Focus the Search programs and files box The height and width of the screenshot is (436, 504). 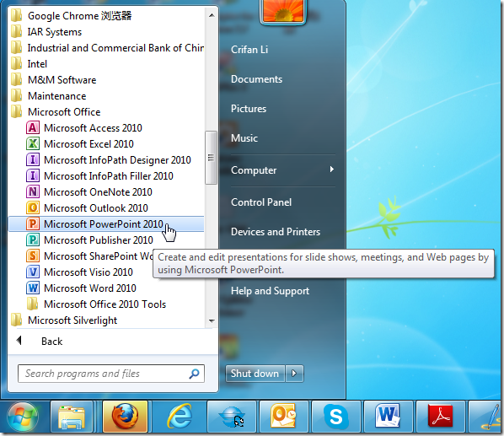pyautogui.click(x=111, y=374)
